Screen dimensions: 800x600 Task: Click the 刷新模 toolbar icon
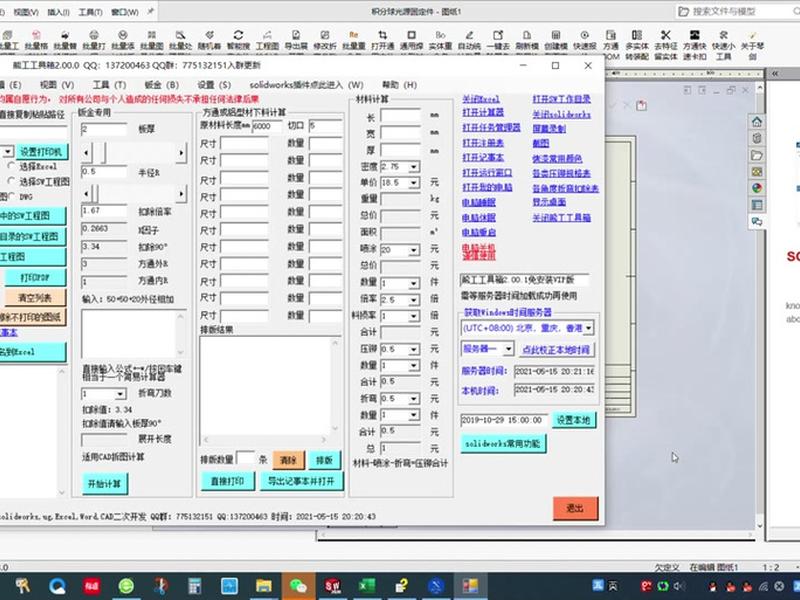(x=527, y=35)
